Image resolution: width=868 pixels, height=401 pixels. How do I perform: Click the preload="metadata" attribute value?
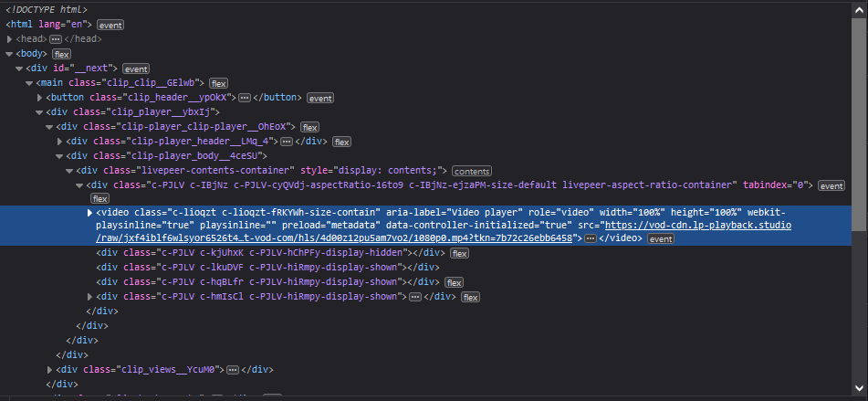pos(331,226)
